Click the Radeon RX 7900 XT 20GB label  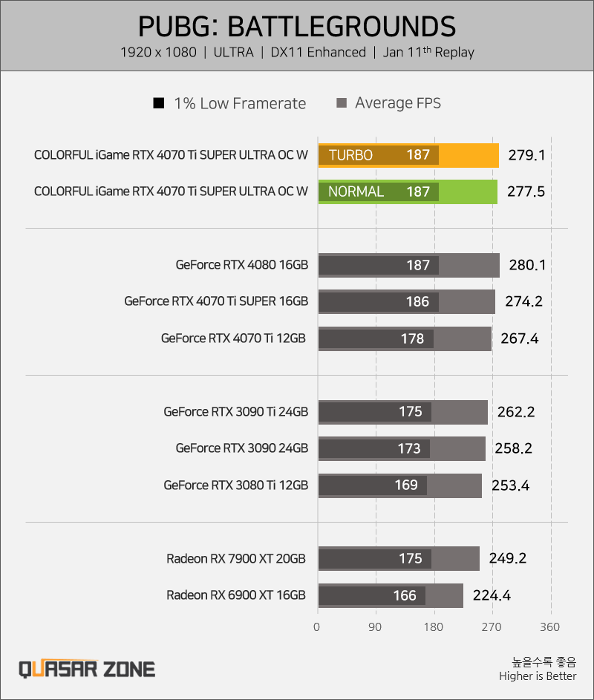pos(236,559)
